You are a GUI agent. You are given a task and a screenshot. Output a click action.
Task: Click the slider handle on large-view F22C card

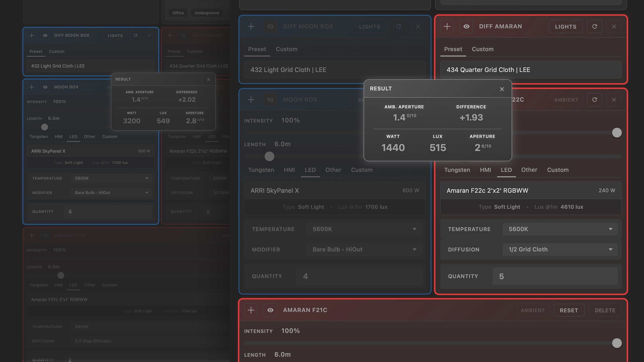coord(617,132)
